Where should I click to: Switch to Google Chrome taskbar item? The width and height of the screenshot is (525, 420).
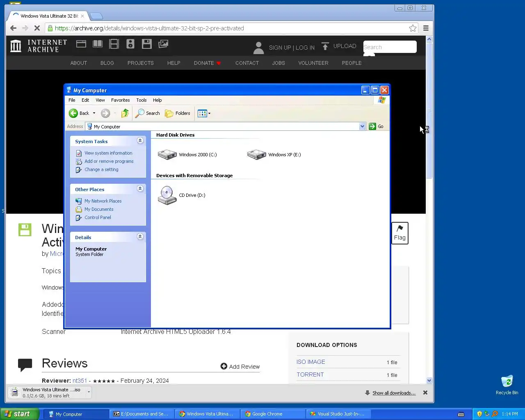pos(273,414)
